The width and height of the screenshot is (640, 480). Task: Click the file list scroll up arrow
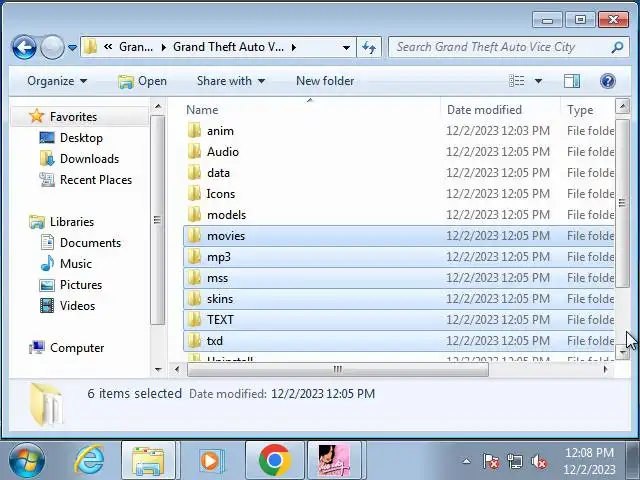click(x=622, y=107)
